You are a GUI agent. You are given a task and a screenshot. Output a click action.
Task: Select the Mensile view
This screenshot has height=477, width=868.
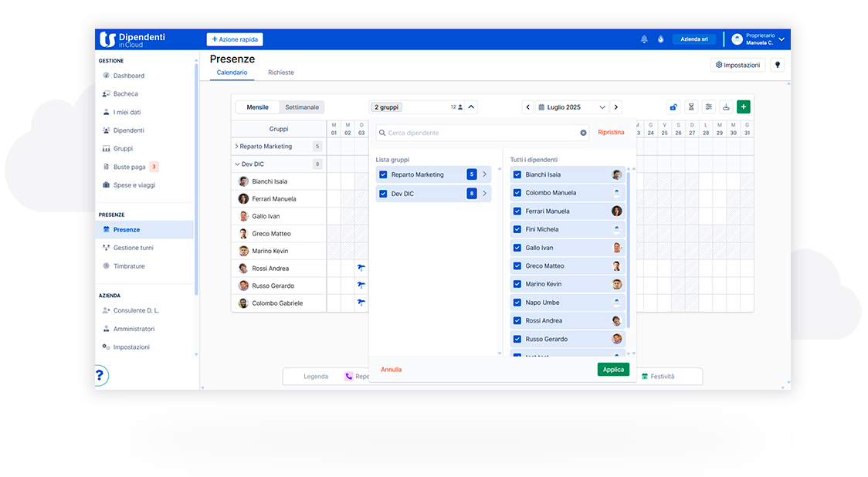click(257, 107)
